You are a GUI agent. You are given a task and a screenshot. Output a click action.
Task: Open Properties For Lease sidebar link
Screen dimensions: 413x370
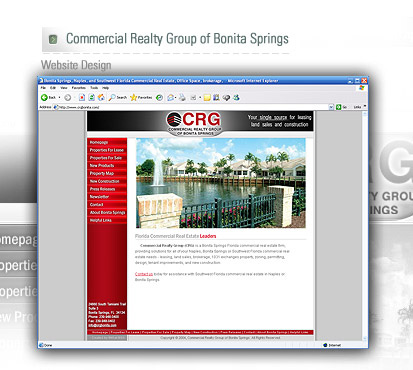(107, 150)
